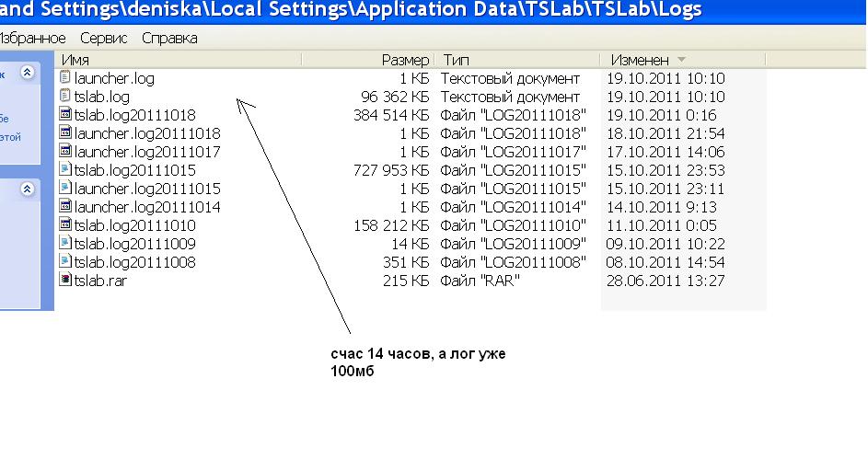Collapse the lower left sidebar panel
Viewport: 868px width, 459px height.
click(27, 189)
